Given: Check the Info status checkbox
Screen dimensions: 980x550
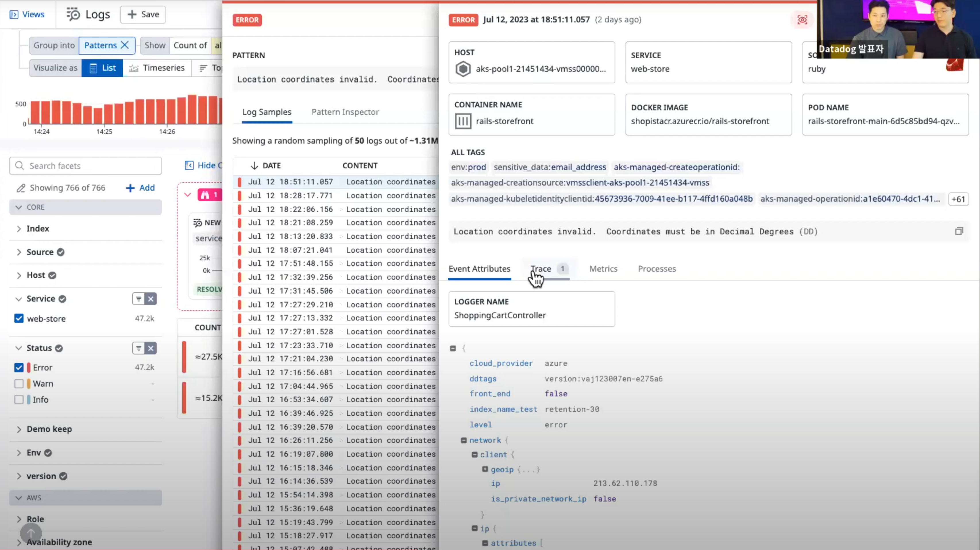Looking at the screenshot, I should click(19, 400).
